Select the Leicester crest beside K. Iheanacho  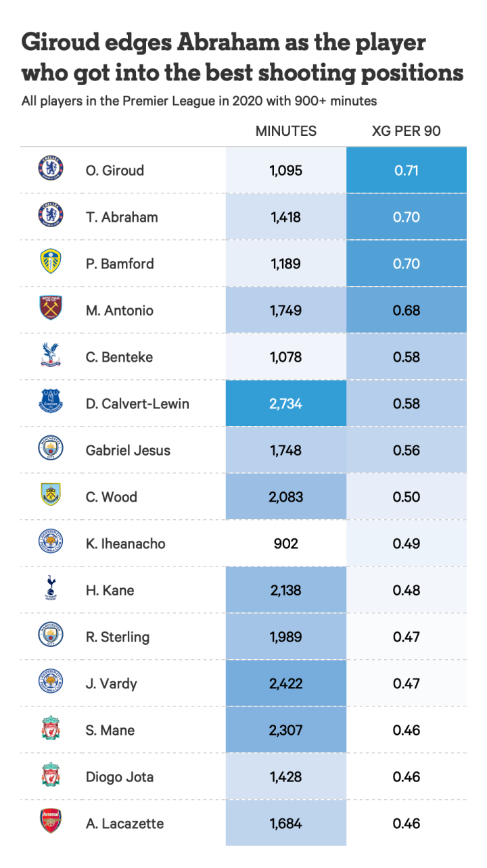51,541
